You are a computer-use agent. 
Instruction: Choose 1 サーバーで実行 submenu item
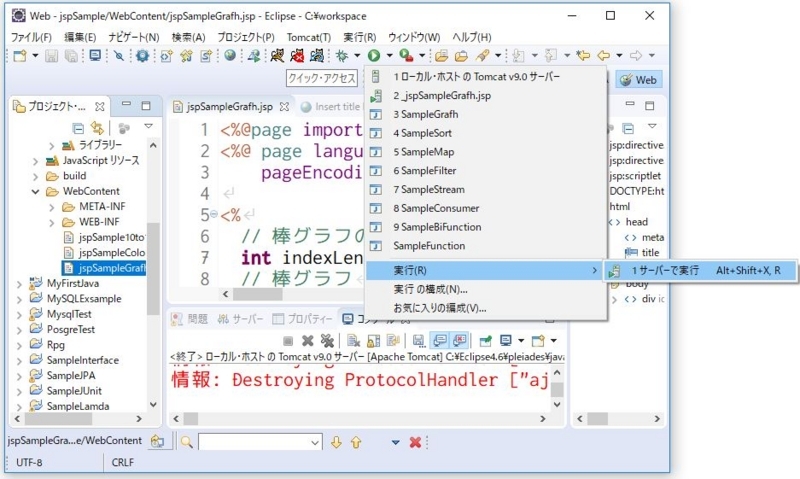700,270
